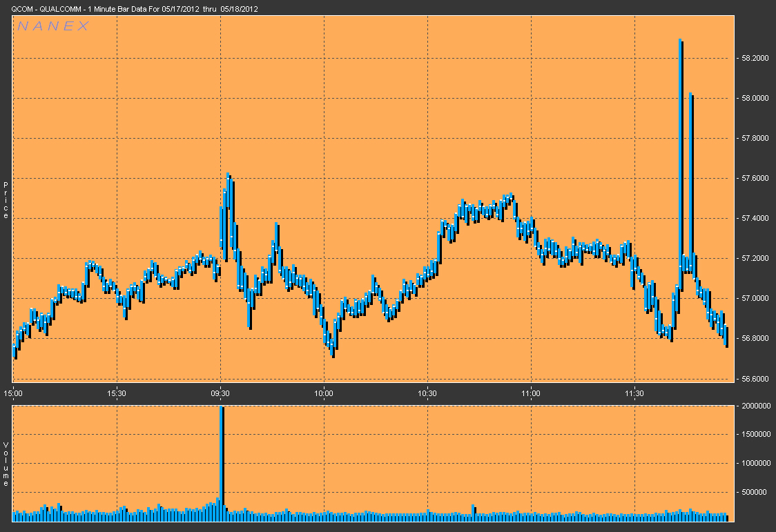Click the 15:00 time axis label
Image resolution: width=776 pixels, height=532 pixels.
(x=13, y=393)
